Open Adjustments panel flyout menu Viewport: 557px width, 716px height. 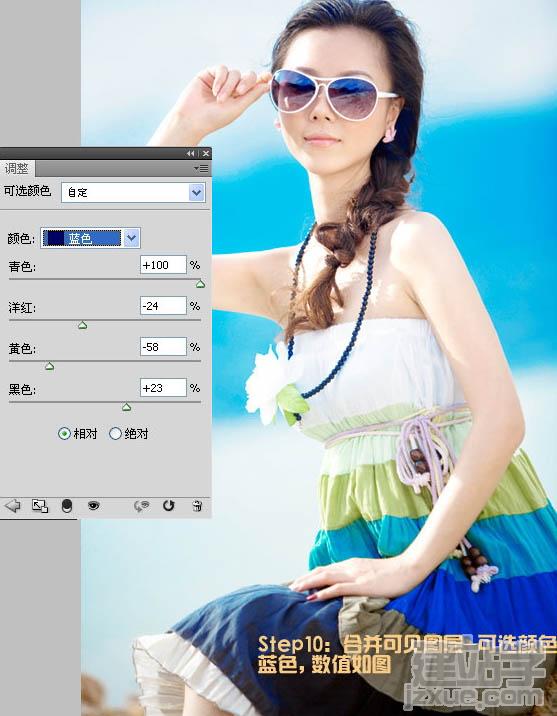[201, 168]
